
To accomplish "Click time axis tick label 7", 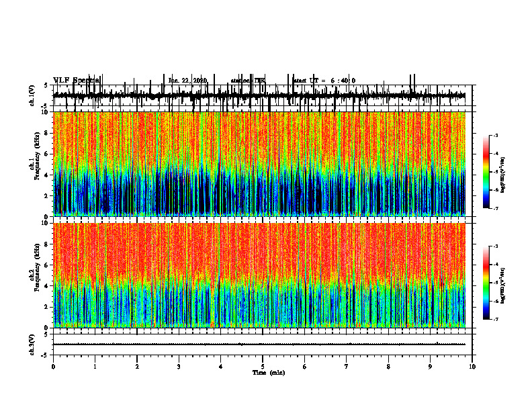I will [347, 367].
